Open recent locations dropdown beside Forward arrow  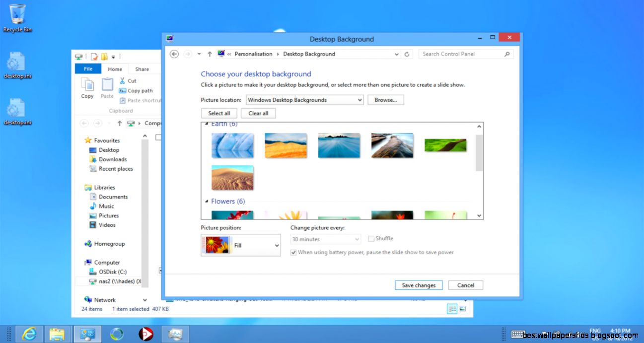199,54
